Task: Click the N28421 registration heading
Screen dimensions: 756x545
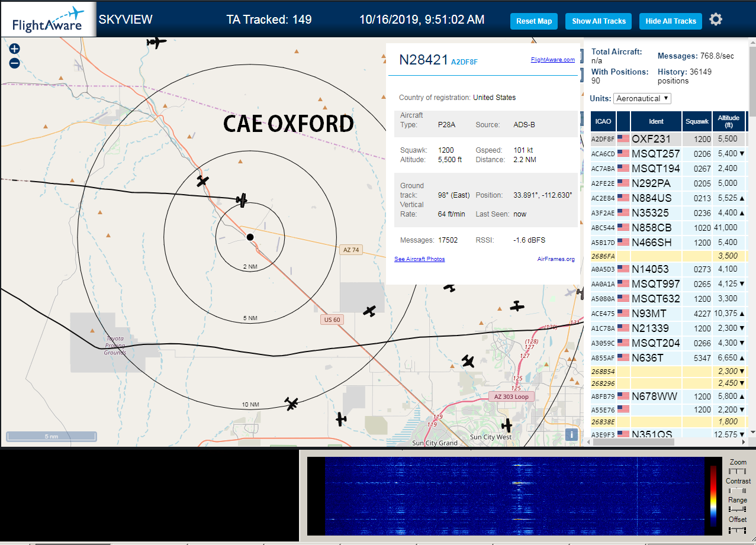Action: [423, 60]
